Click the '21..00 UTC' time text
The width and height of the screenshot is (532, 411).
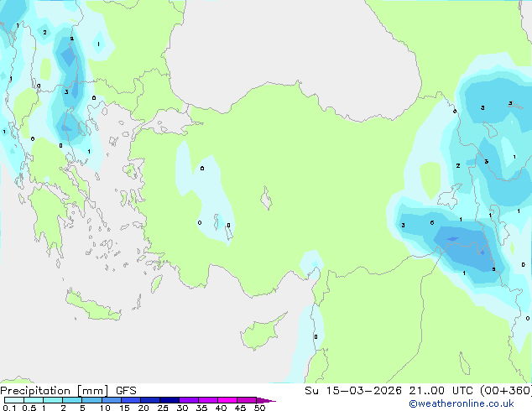coord(441,391)
